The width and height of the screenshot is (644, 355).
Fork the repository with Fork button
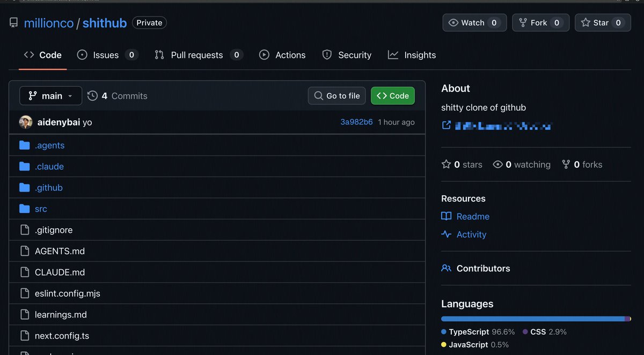click(x=541, y=23)
